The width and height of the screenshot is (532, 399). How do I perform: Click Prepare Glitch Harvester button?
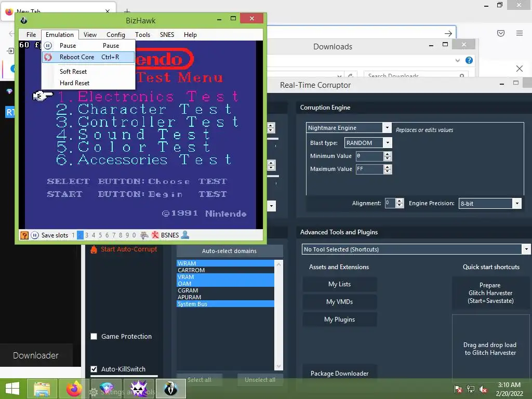[490, 293]
